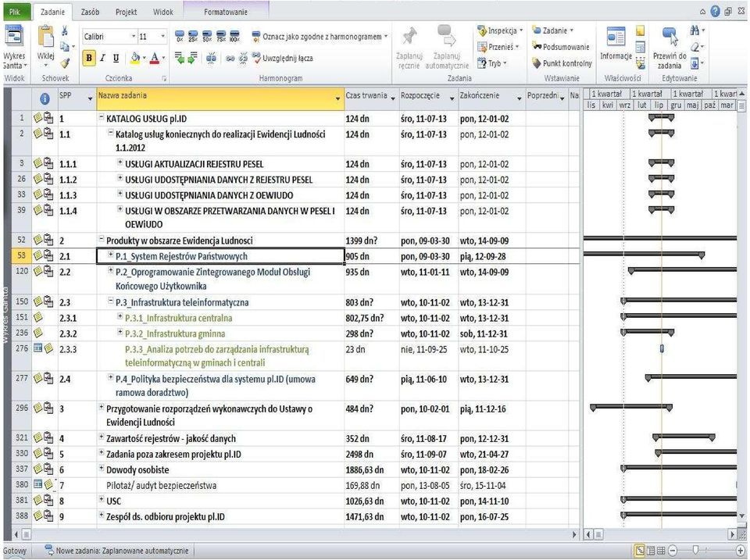The height and width of the screenshot is (560, 750).
Task: Minimize the ribbon with the caret icon
Action: (702, 12)
